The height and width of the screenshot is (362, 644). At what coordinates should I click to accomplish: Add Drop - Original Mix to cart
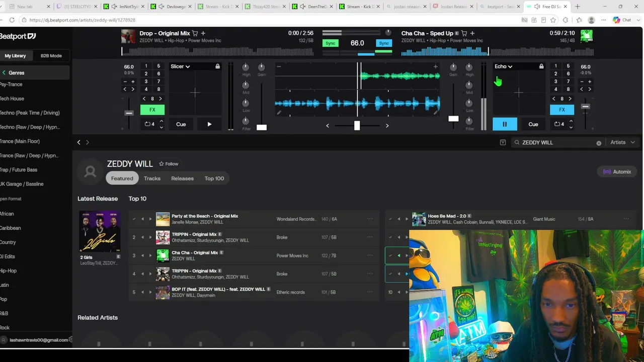195,33
